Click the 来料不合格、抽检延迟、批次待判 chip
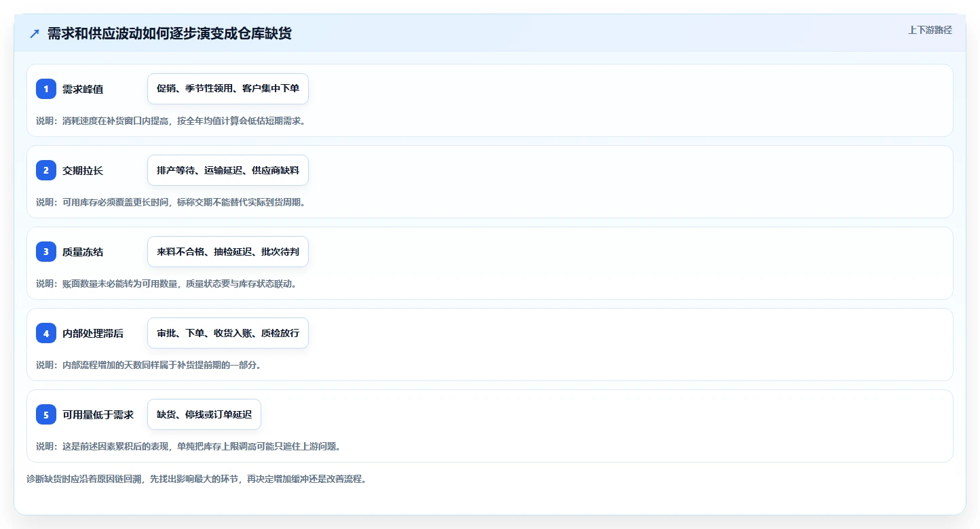This screenshot has width=980, height=529. [x=228, y=252]
